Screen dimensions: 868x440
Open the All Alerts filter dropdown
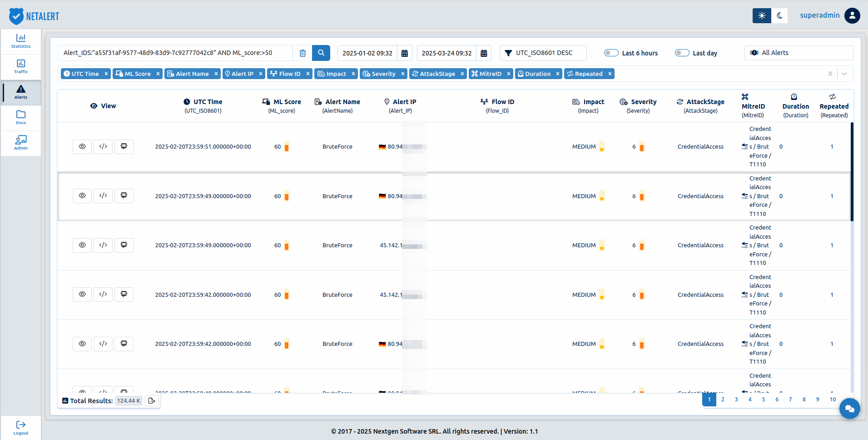point(799,53)
